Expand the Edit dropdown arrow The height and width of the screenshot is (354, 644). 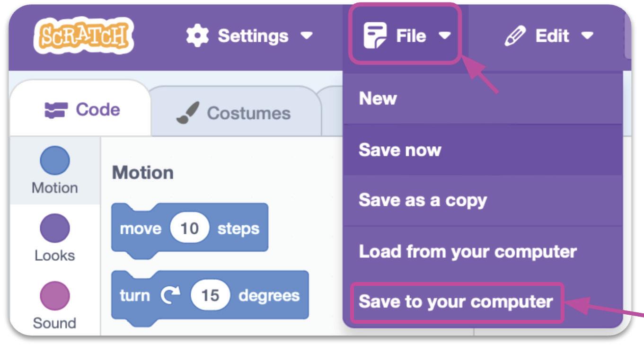coord(587,36)
